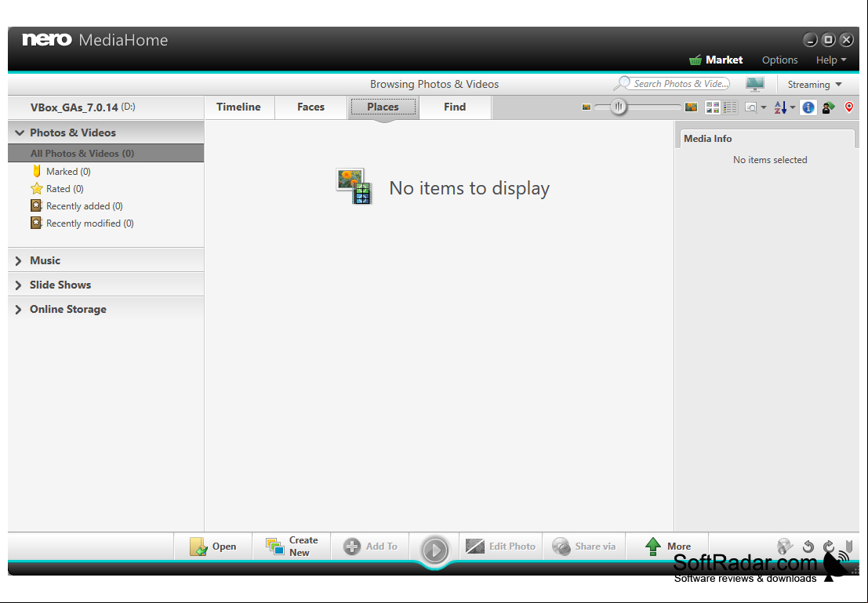This screenshot has width=868, height=603.
Task: Click the streaming monitor icon
Action: (x=754, y=84)
